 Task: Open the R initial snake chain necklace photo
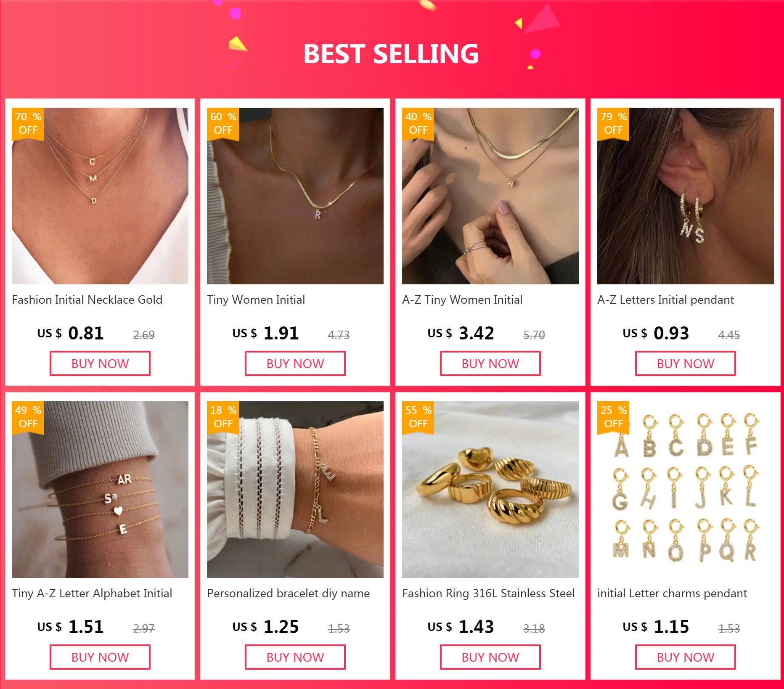click(295, 196)
